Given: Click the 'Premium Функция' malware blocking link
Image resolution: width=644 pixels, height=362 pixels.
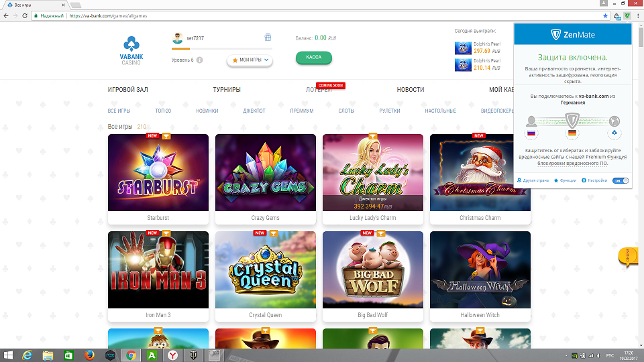Looking at the screenshot, I should [582, 160].
